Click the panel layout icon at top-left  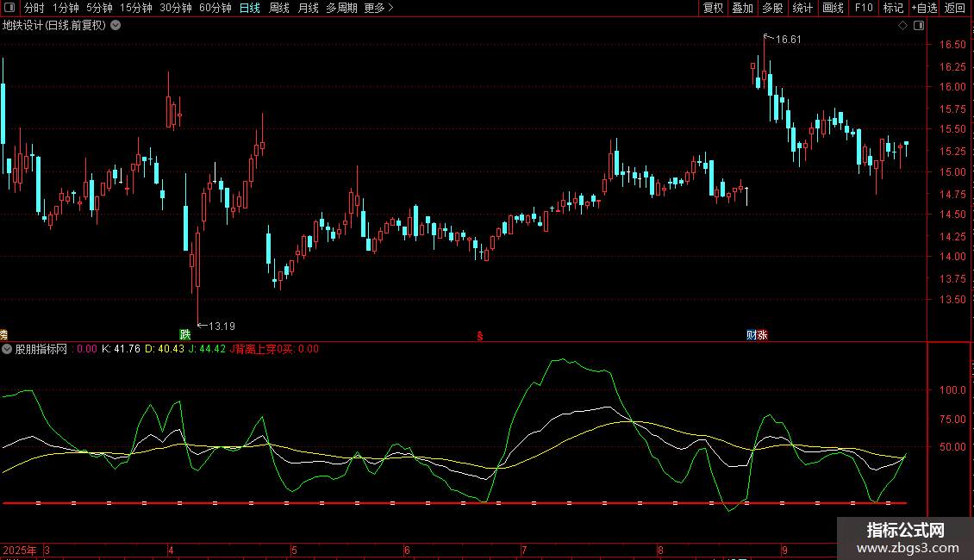click(9, 9)
